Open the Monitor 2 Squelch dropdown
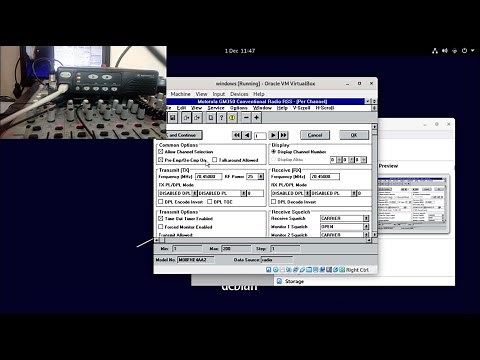Image resolution: width=480 pixels, height=360 pixels. tap(366, 235)
